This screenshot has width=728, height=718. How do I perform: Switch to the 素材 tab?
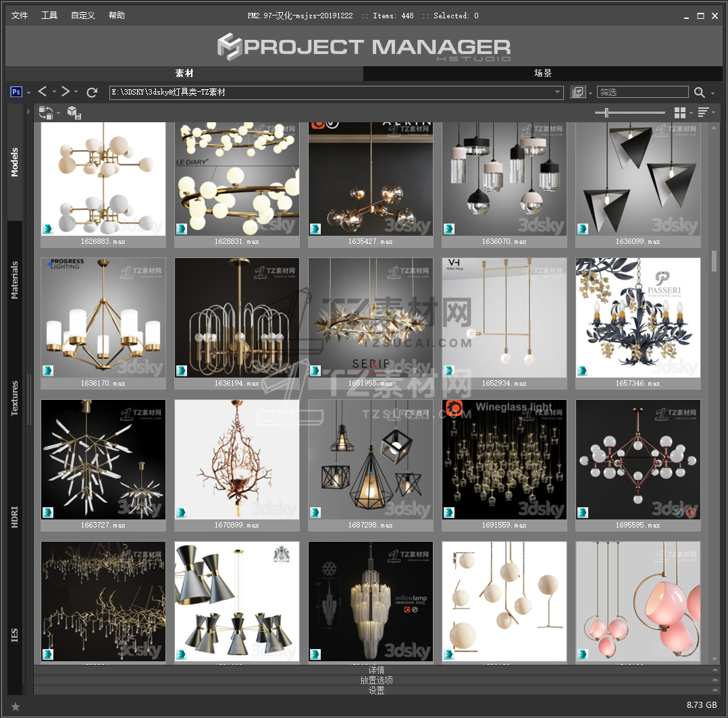[x=184, y=74]
